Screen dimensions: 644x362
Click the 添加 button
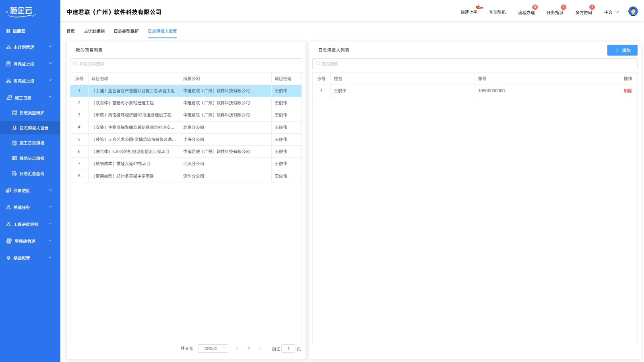(x=622, y=50)
